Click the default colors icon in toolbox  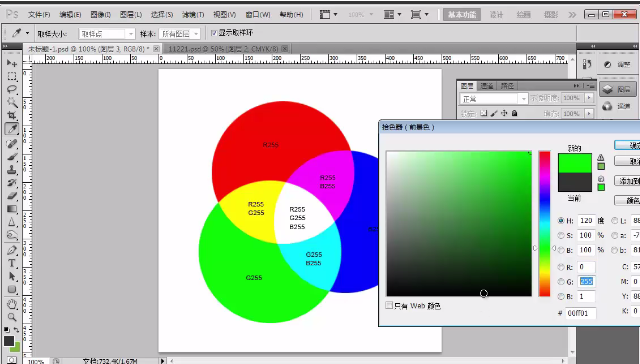tap(7, 330)
